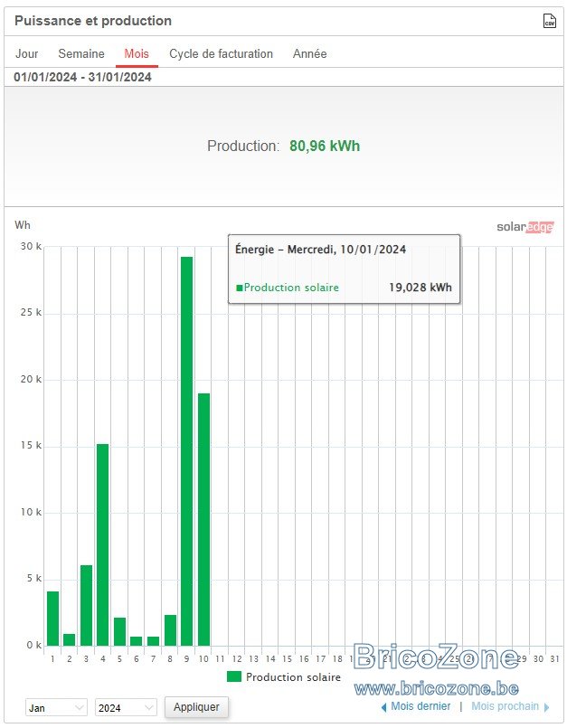Open the Cycle de facturation tab
The width and height of the screenshot is (567, 728).
pos(221,54)
